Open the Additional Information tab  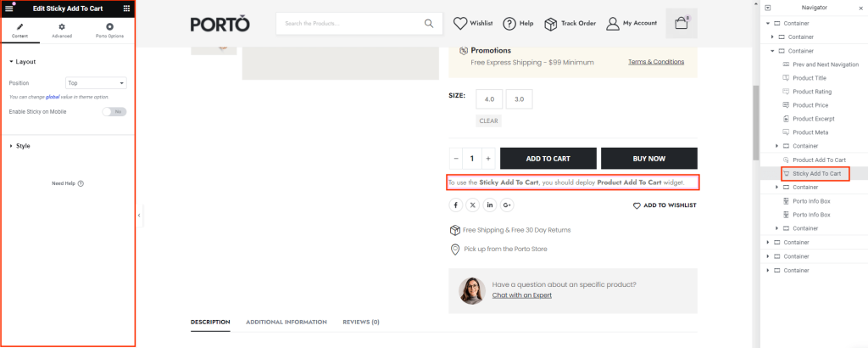click(286, 323)
